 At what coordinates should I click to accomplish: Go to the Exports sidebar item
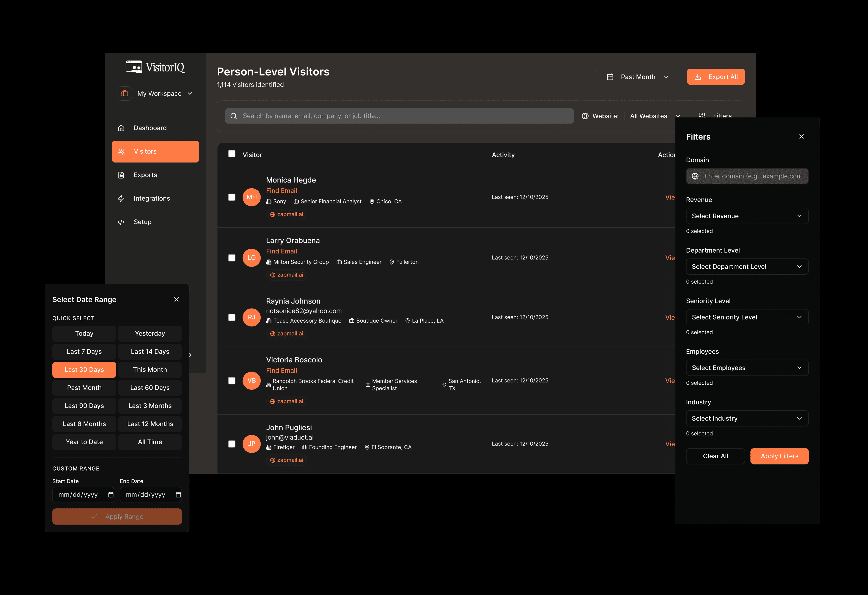[x=145, y=175]
